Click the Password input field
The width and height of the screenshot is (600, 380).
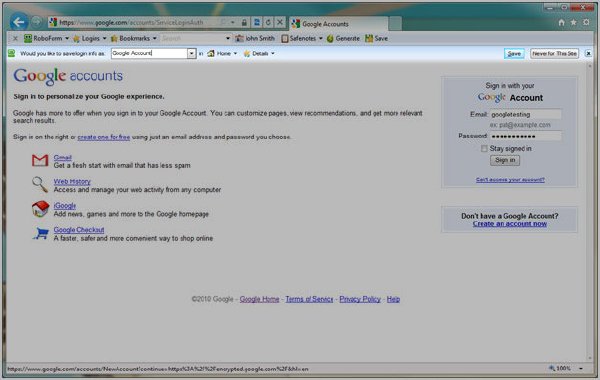pos(525,136)
